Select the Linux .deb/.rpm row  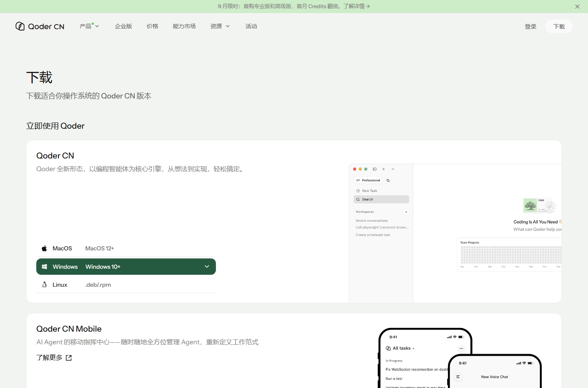126,285
